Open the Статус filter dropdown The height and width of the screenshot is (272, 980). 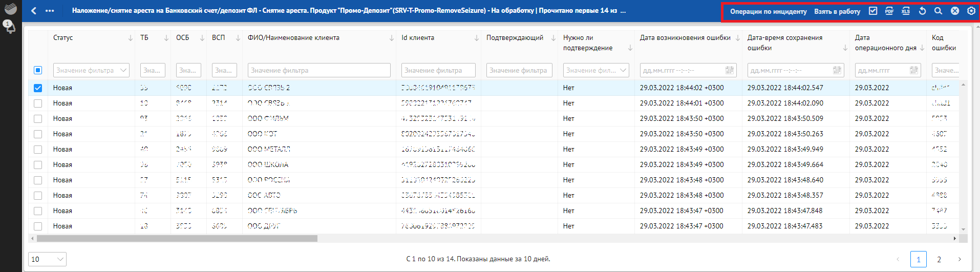tap(91, 70)
